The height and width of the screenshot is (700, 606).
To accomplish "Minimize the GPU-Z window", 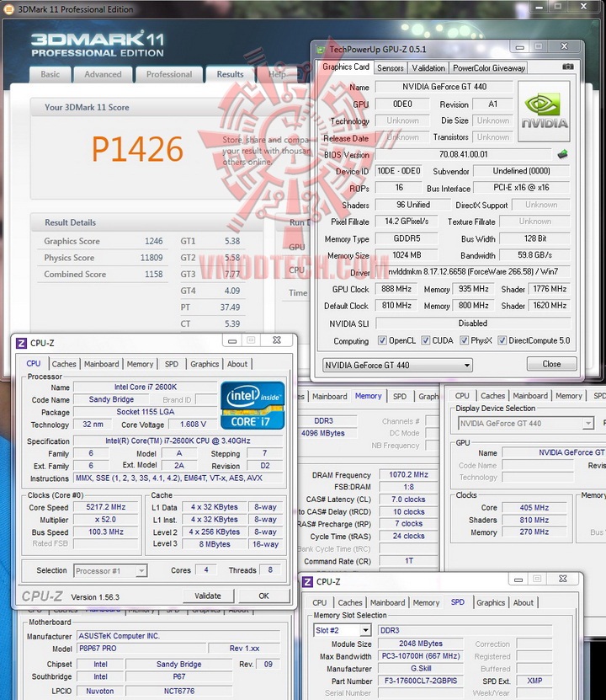I will pos(519,47).
